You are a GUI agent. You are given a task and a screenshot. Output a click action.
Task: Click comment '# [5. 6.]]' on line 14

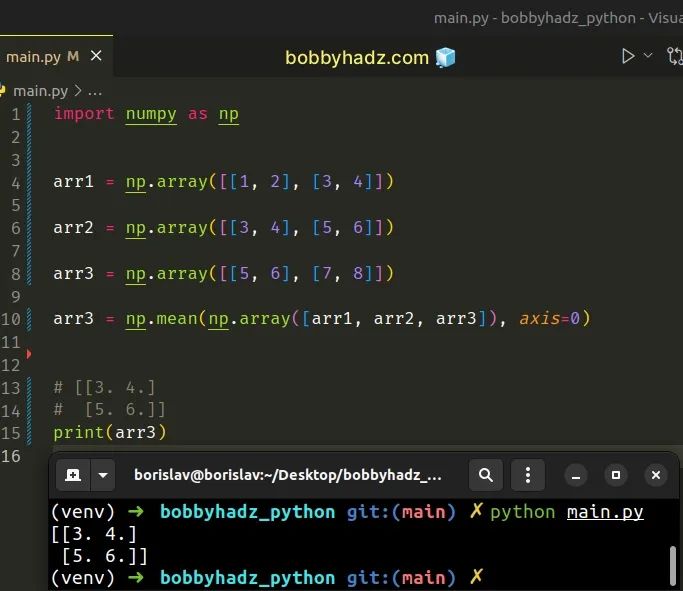110,410
